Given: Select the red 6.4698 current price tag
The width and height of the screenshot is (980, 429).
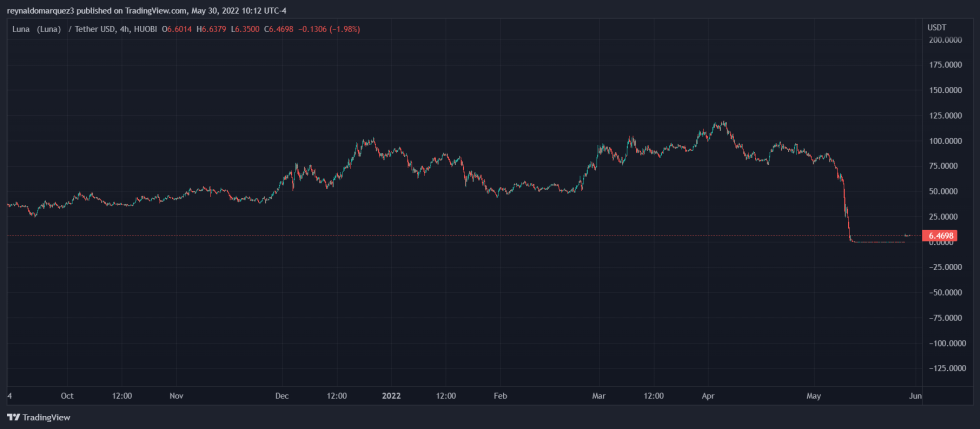Looking at the screenshot, I should pyautogui.click(x=942, y=236).
